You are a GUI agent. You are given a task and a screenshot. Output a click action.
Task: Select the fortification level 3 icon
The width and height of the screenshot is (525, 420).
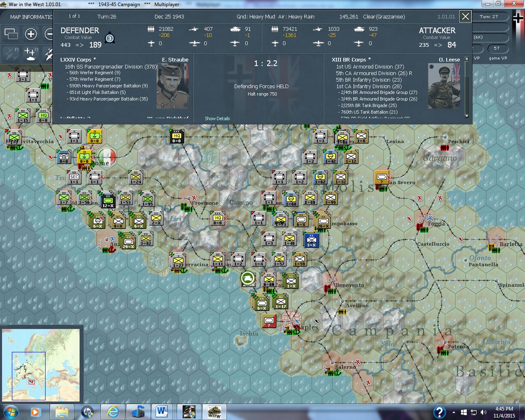coord(109,38)
